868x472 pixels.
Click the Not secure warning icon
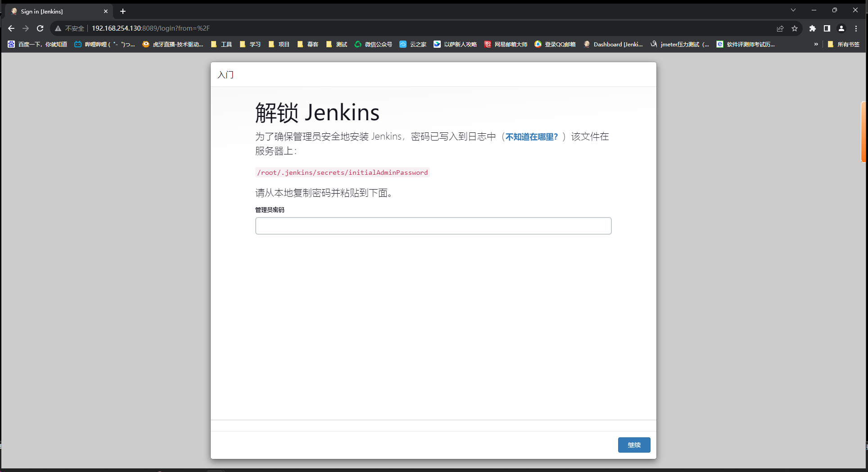pos(58,28)
